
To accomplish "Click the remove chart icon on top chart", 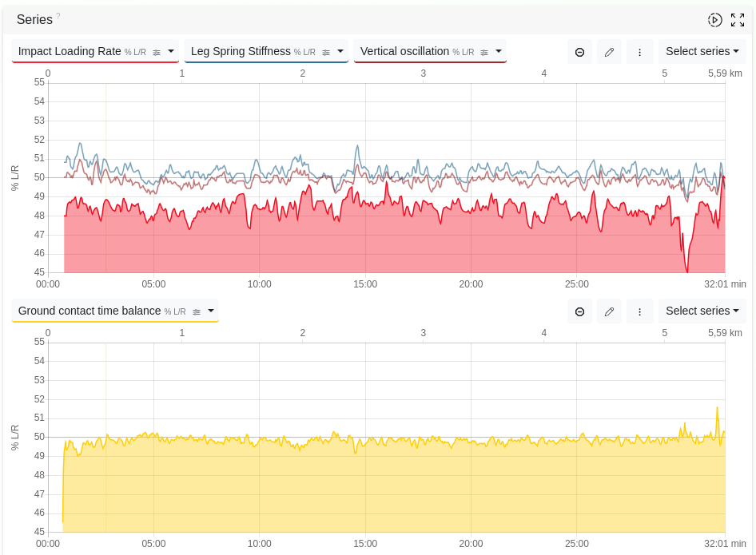I will pyautogui.click(x=579, y=52).
